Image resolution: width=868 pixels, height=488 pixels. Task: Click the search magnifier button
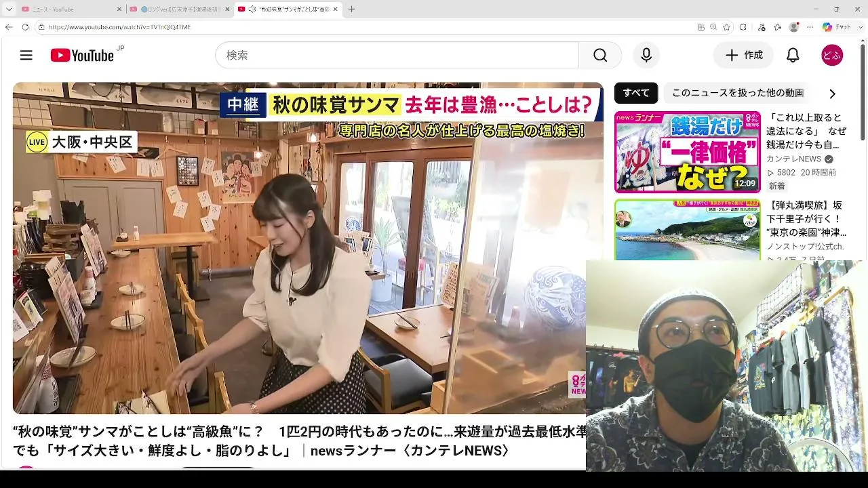pos(600,56)
